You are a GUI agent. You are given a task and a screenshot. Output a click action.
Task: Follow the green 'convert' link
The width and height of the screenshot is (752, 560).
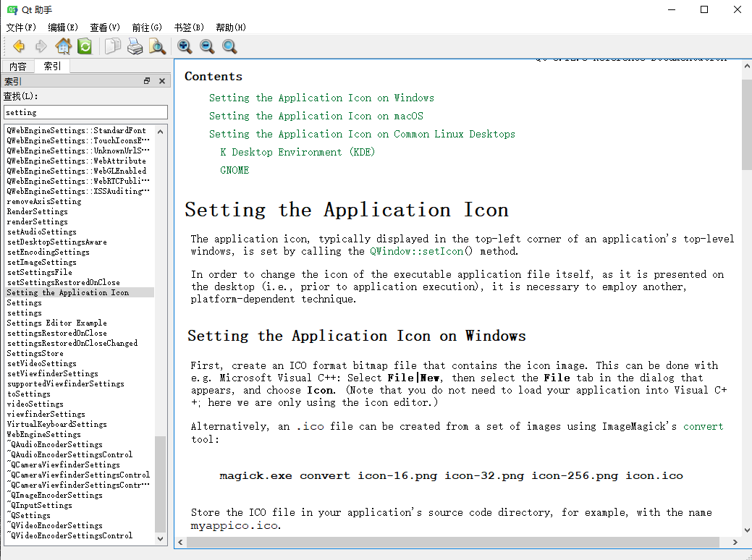703,426
